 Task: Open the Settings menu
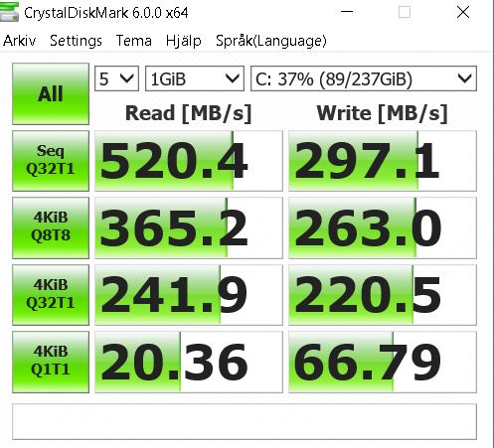[x=76, y=41]
